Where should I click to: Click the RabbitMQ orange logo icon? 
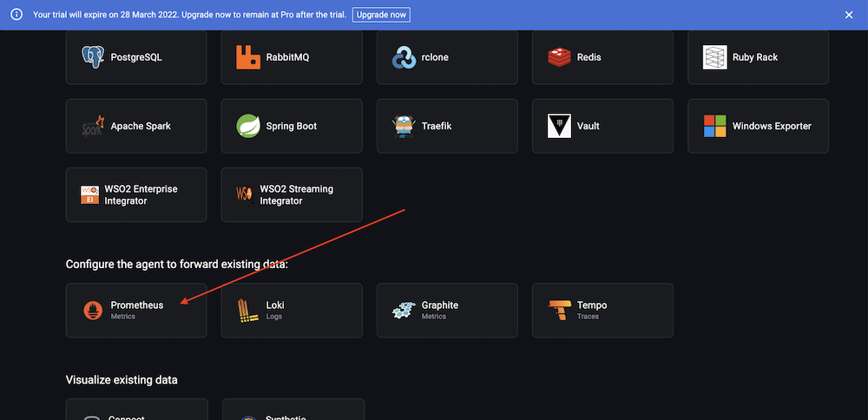(248, 57)
